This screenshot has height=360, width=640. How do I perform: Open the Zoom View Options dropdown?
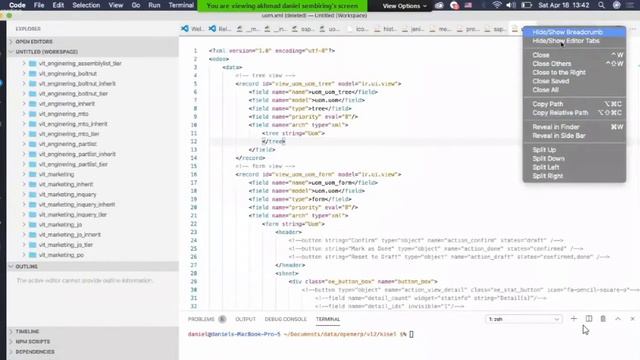(x=404, y=6)
